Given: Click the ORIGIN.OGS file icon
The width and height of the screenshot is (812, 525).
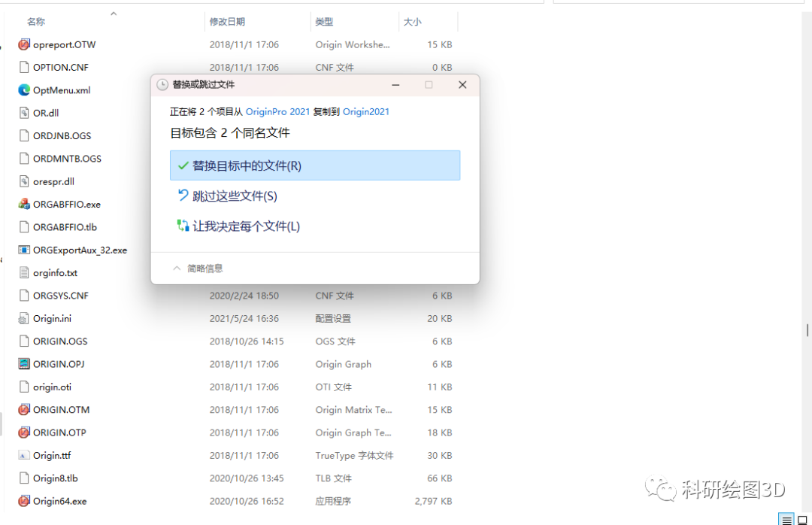Looking at the screenshot, I should click(24, 341).
